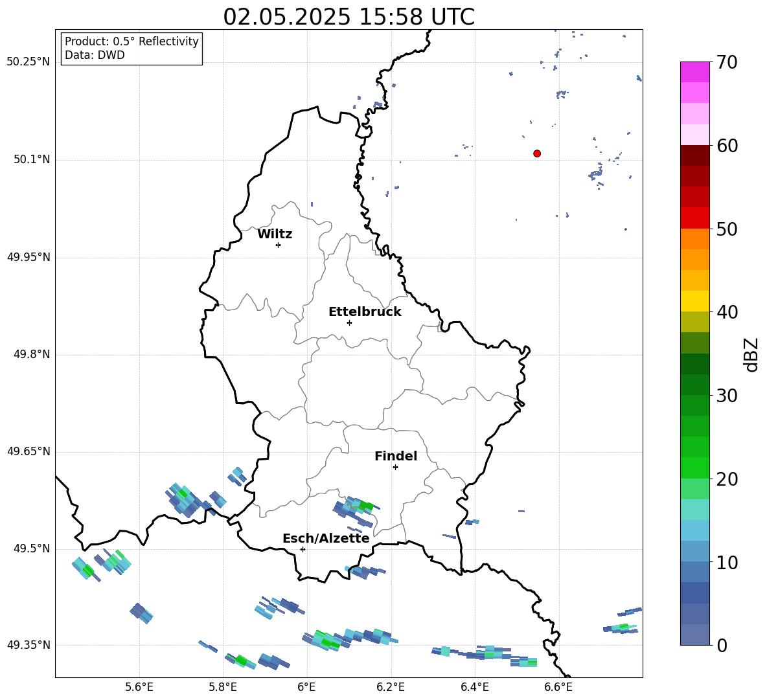The height and width of the screenshot is (700, 767).
Task: Click the 6.4°E longitude label
Action: coord(474,688)
